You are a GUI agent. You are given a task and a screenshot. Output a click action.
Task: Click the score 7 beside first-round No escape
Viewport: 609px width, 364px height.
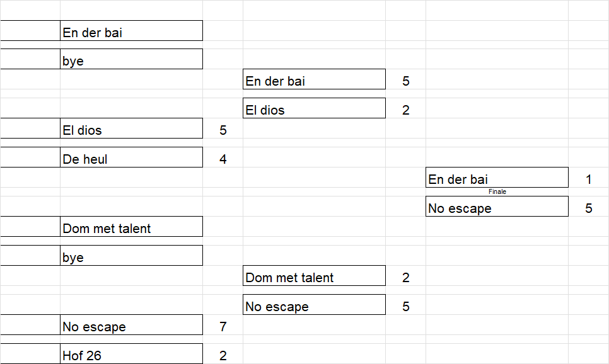coord(223,327)
